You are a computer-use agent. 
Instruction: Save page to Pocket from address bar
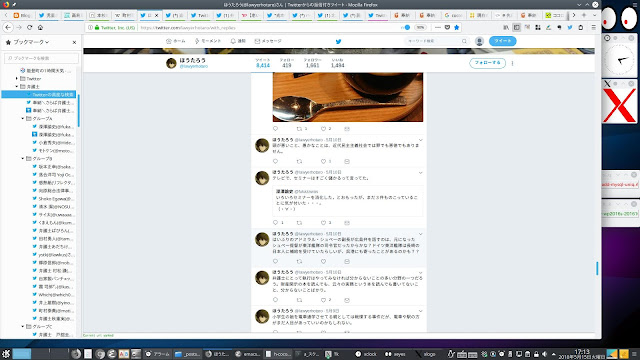(x=447, y=27)
